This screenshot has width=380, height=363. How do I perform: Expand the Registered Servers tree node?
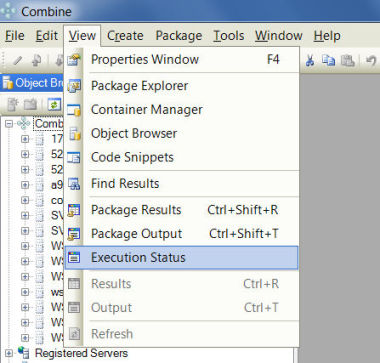tap(9, 353)
